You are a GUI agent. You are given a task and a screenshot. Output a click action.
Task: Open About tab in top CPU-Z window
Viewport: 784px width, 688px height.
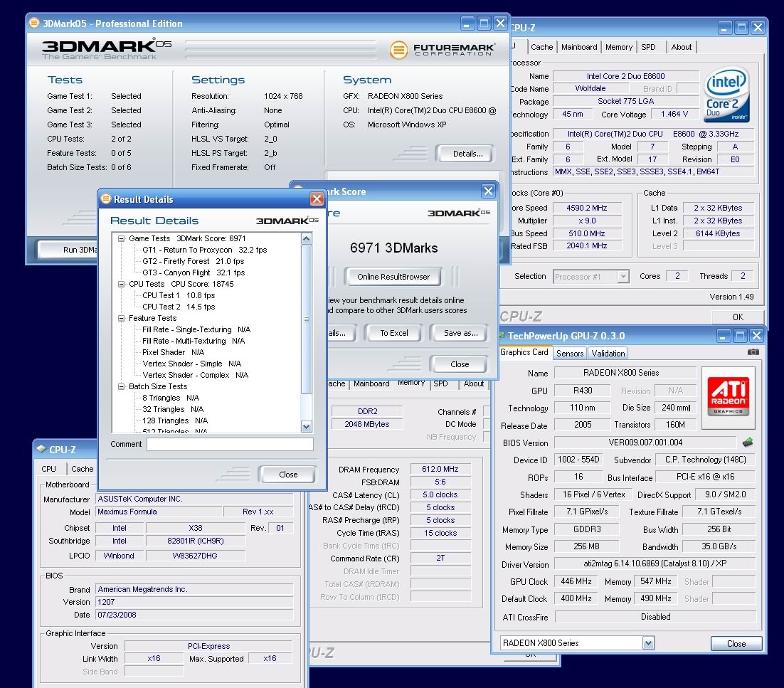tap(682, 47)
